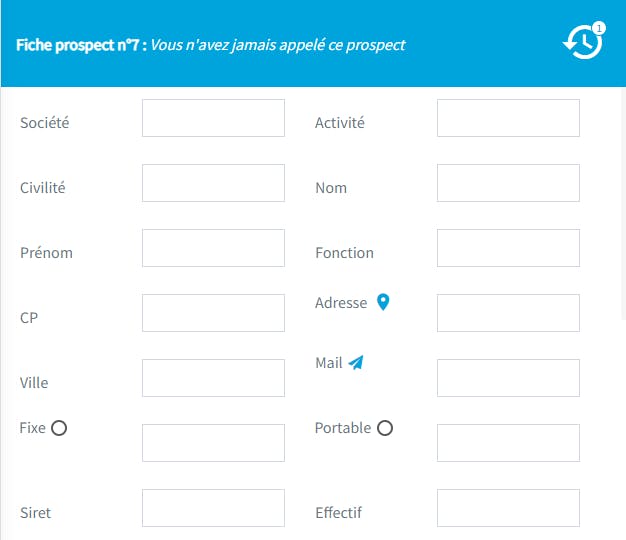The image size is (626, 540).
Task: Click the Mail address input field
Action: pyautogui.click(x=508, y=378)
